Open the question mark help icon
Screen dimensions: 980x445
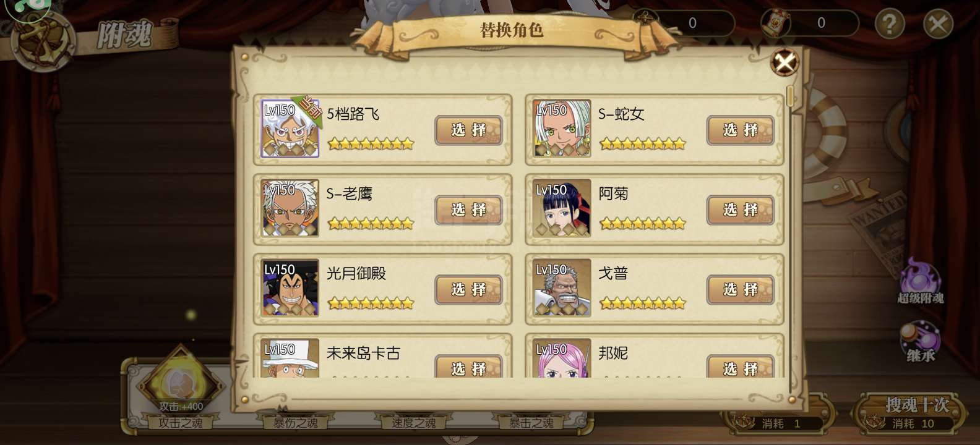[x=890, y=24]
